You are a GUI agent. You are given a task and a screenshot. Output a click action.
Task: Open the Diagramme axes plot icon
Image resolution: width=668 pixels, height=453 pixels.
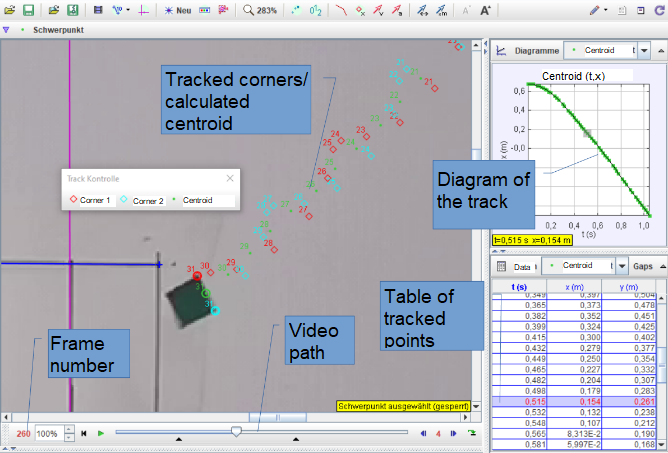(x=501, y=51)
